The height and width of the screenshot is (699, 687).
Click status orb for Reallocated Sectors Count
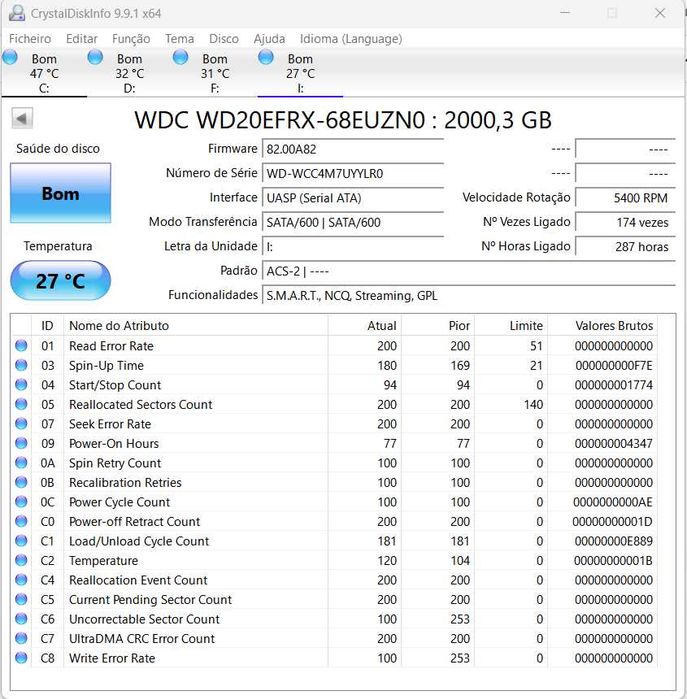(x=21, y=404)
